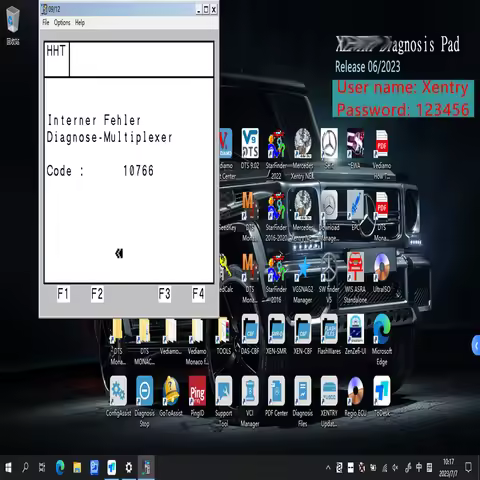Open the Recycle Bin desktop icon

(13, 26)
